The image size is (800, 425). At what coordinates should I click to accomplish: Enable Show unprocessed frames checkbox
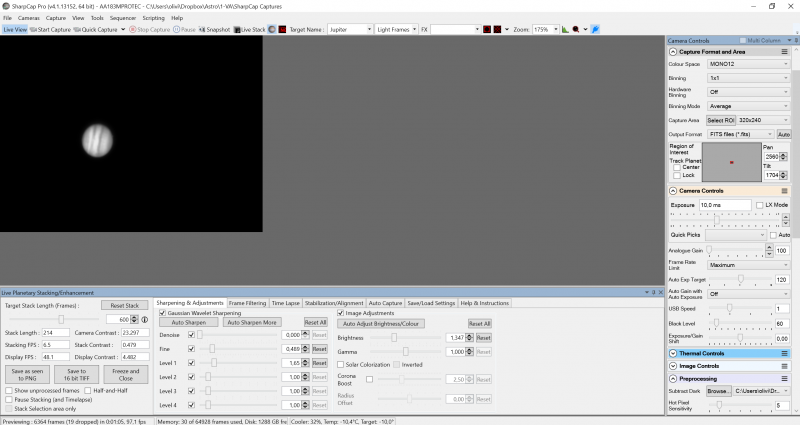pyautogui.click(x=10, y=390)
